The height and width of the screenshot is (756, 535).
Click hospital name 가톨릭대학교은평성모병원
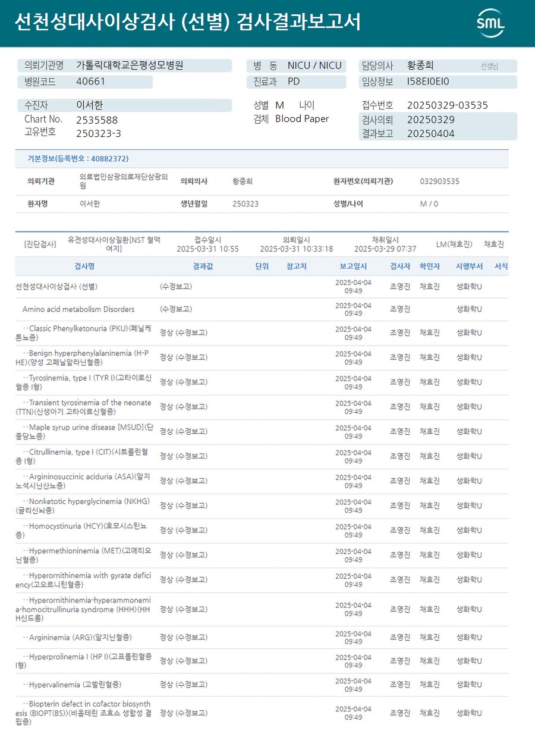point(130,65)
